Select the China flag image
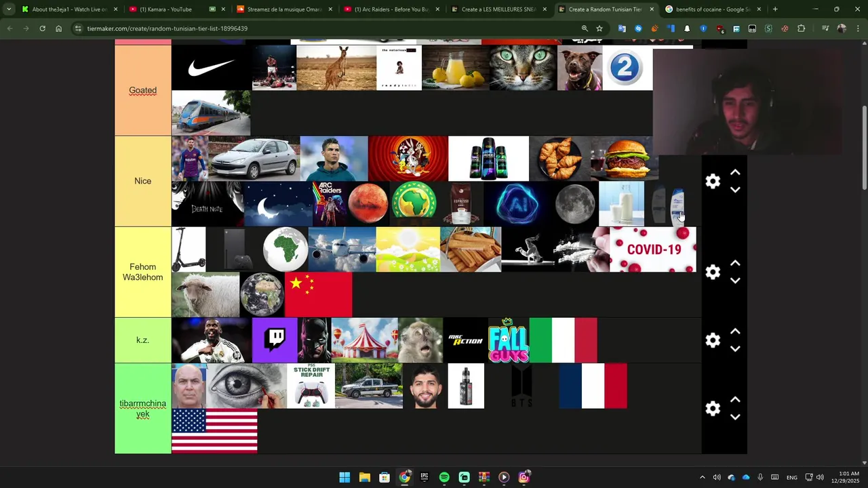The width and height of the screenshot is (868, 488). point(318,295)
